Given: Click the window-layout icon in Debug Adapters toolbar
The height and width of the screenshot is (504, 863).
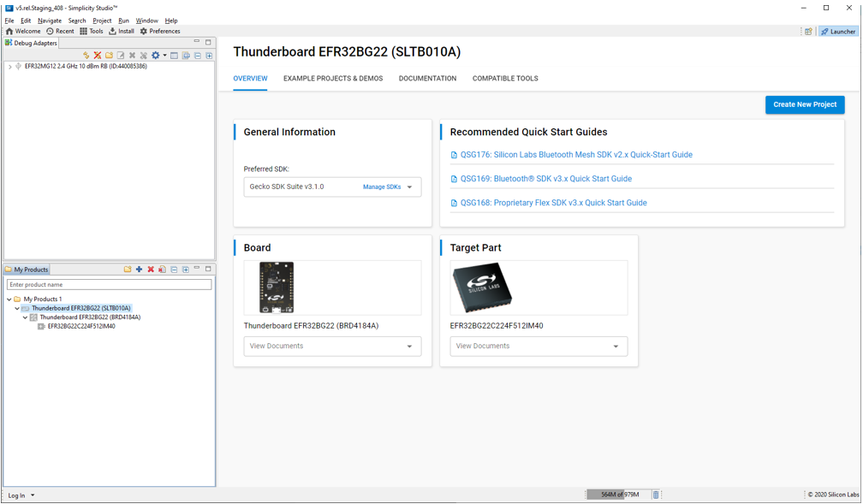Looking at the screenshot, I should pos(174,56).
